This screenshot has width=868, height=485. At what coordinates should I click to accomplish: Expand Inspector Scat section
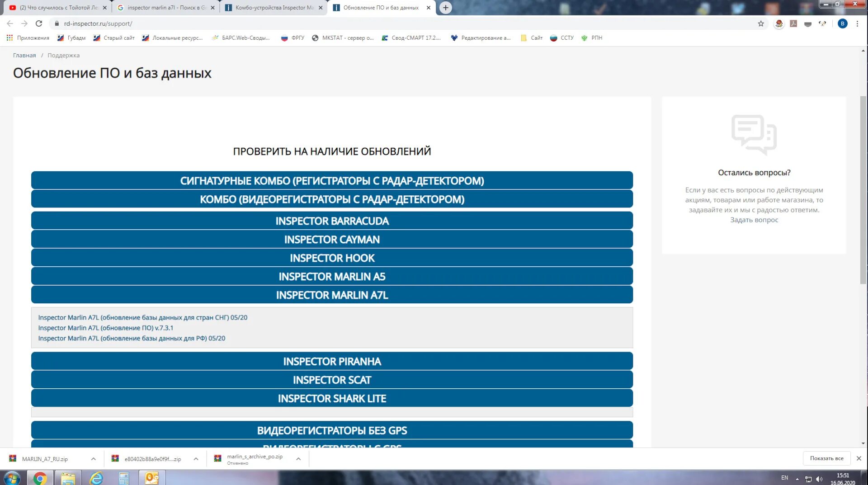tap(332, 380)
